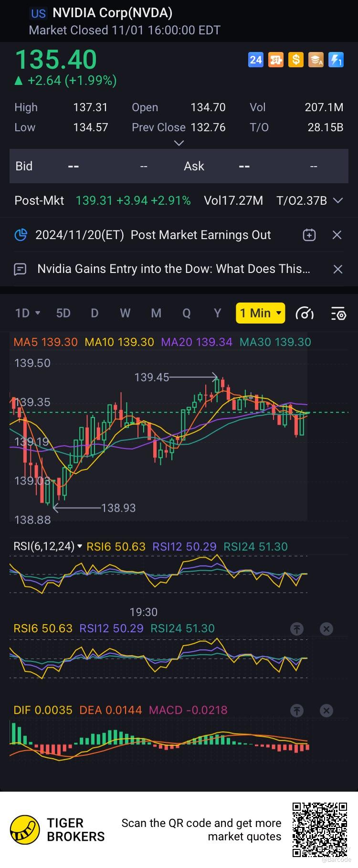Tap the 19:30 time axis label
Viewport: 358px width, 868px height.
143,612
